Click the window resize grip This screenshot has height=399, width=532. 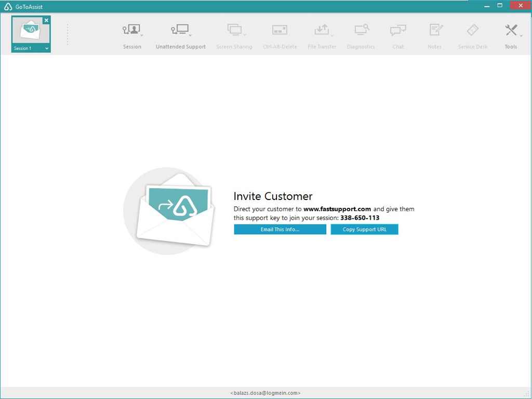tap(527, 394)
